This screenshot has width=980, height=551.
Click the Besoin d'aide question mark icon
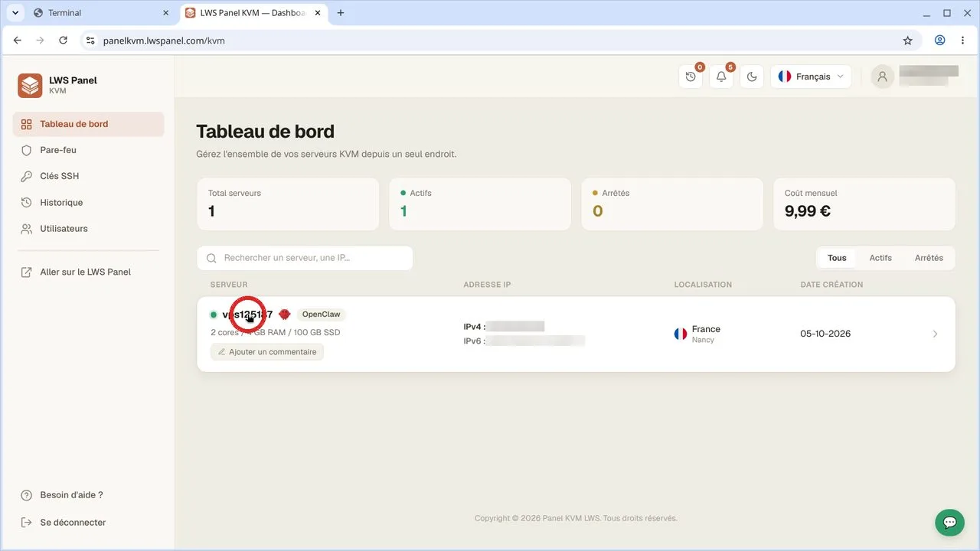[x=27, y=495]
